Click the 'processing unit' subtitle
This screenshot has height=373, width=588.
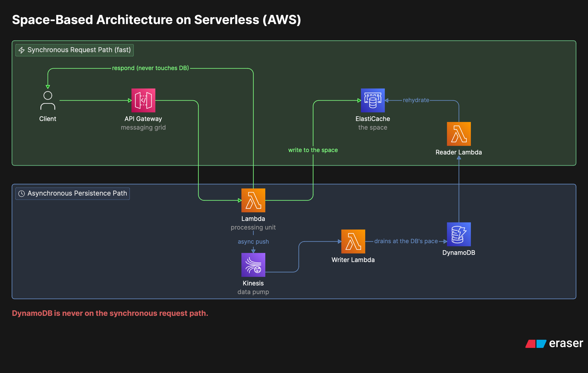[x=253, y=227]
